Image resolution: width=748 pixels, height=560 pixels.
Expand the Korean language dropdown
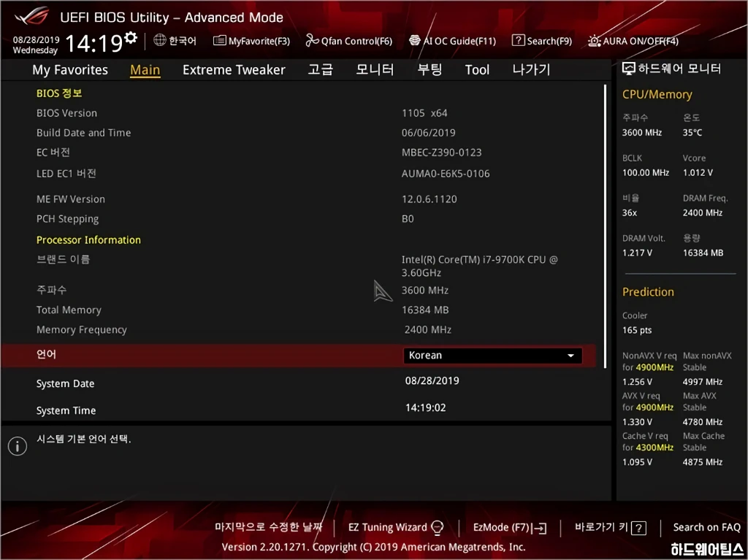(492, 356)
